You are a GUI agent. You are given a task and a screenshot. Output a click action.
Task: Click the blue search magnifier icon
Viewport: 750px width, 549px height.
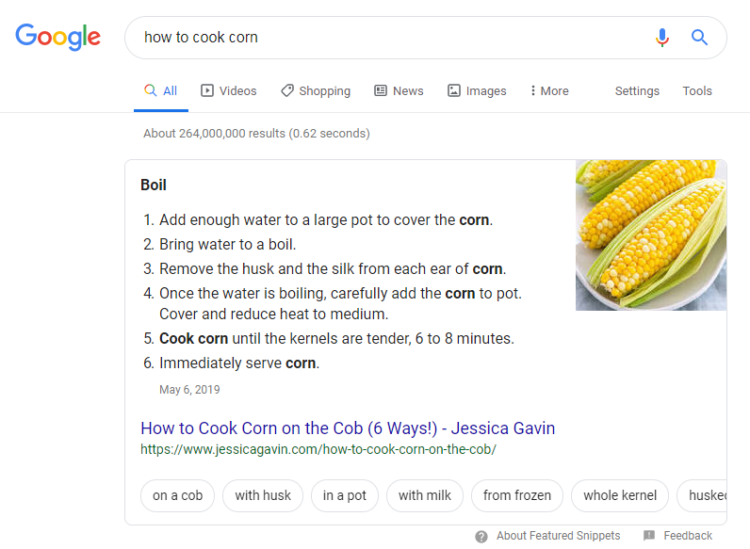pos(700,38)
